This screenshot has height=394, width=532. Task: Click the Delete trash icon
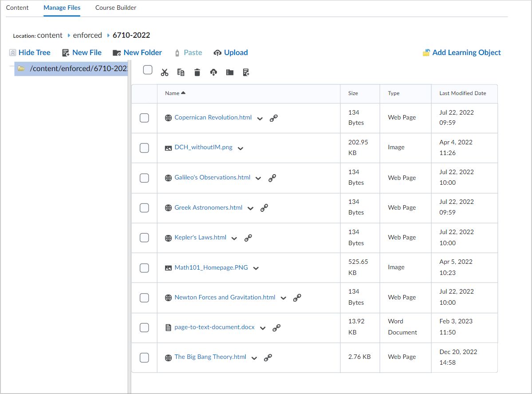click(x=197, y=72)
